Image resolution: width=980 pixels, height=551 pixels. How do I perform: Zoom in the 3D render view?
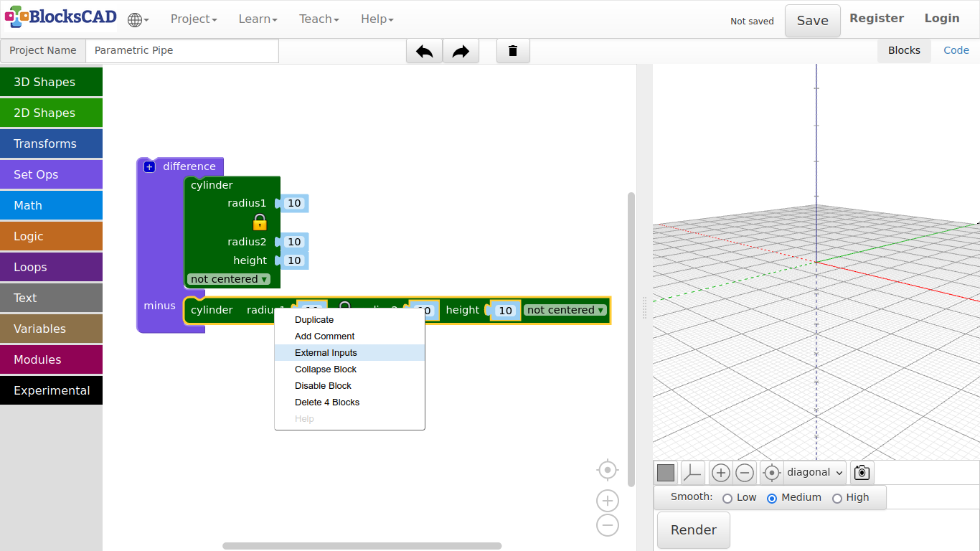(720, 473)
